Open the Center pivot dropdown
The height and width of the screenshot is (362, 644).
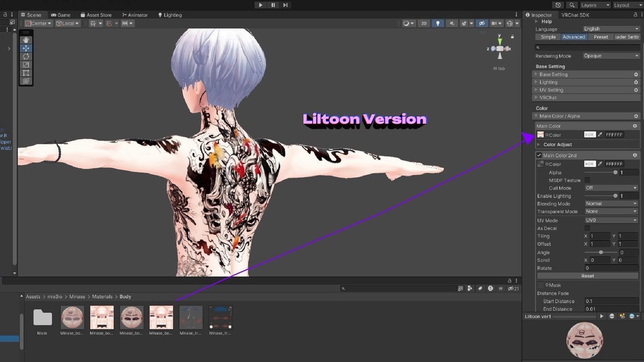click(x=38, y=23)
